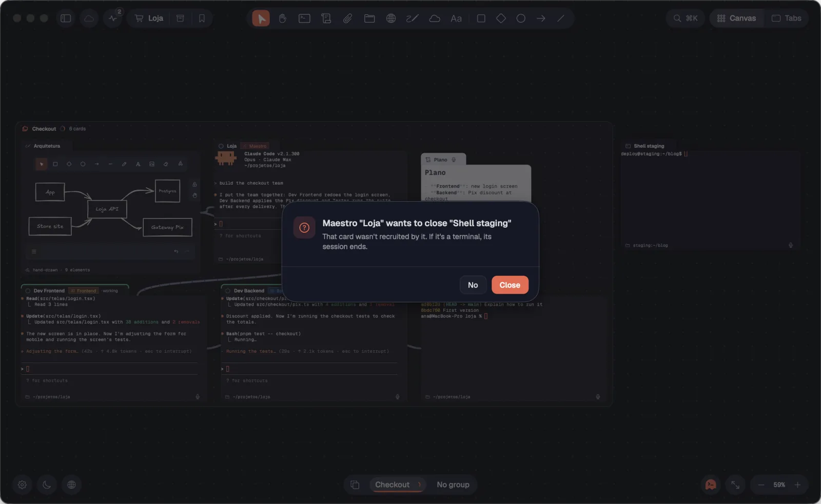The image size is (821, 504).
Task: Select the globe browser tool
Action: pos(391,18)
